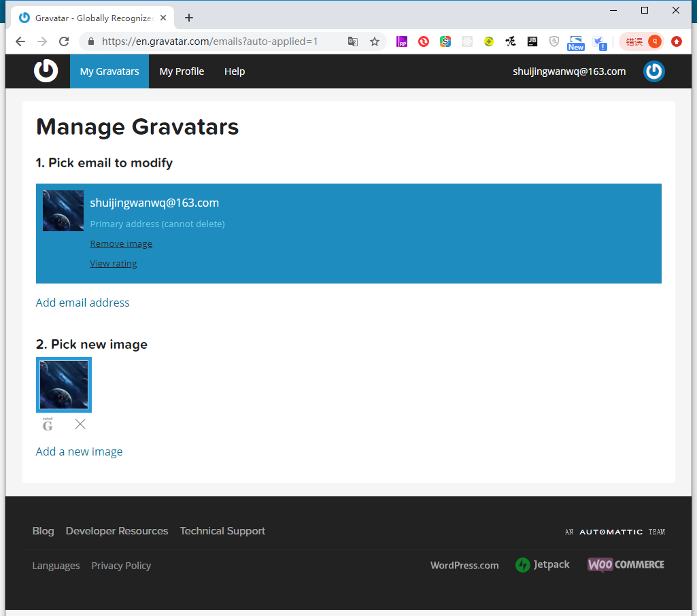Select the Gravatar browser tab
Screen dimensions: 697x616
(93, 18)
